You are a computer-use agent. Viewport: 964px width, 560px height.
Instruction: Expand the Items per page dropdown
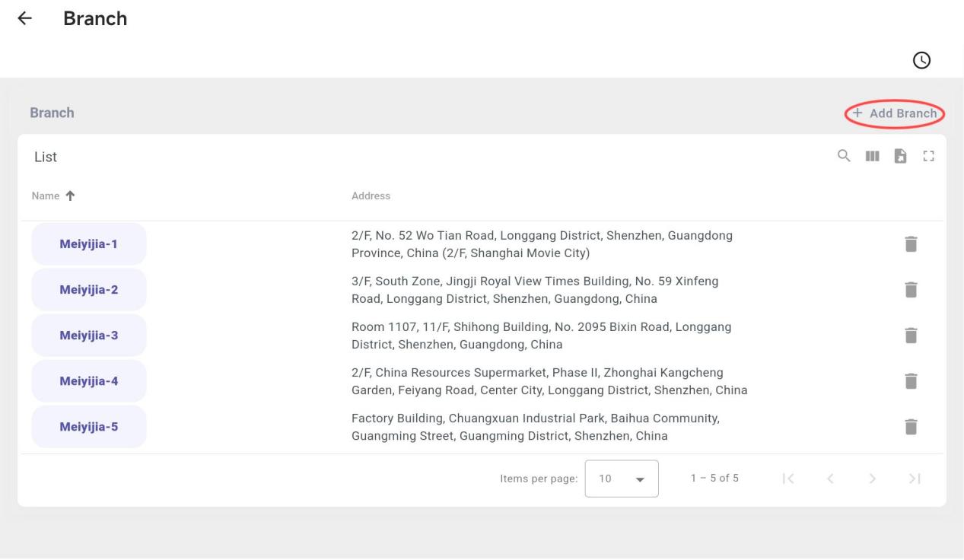coord(621,479)
